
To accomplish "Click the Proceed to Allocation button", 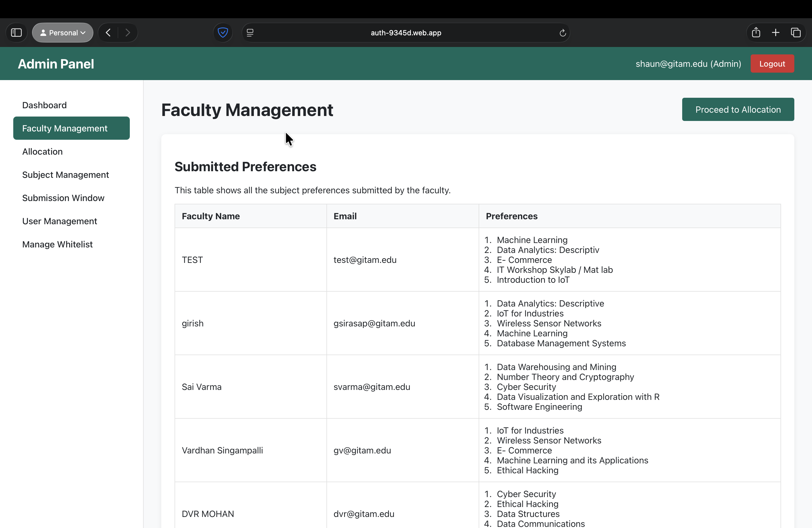I will click(x=738, y=109).
